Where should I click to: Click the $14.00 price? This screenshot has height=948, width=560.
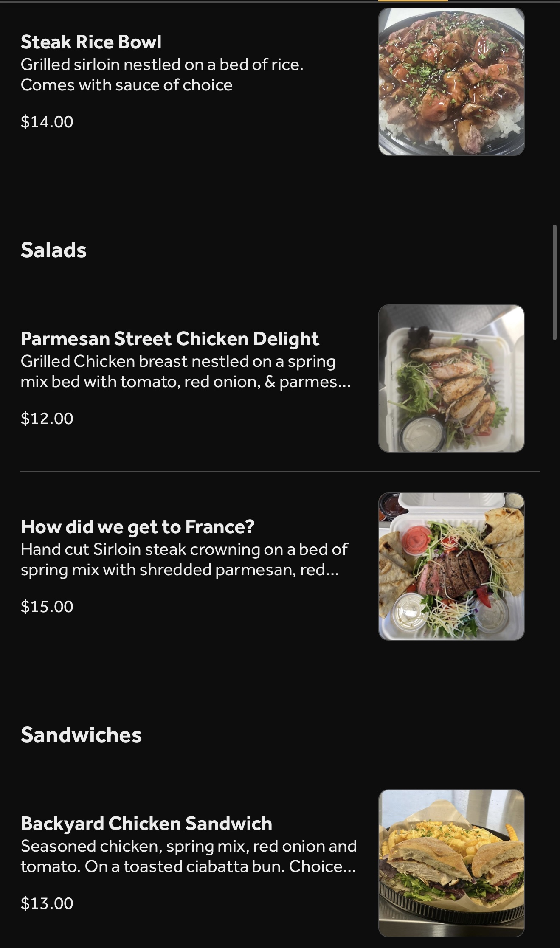point(47,122)
